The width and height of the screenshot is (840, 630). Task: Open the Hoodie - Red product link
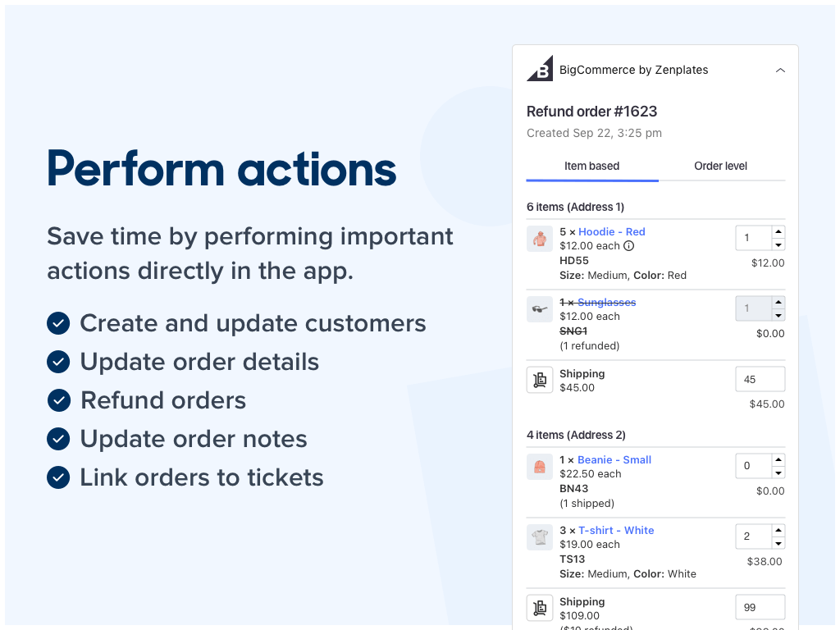click(x=611, y=231)
